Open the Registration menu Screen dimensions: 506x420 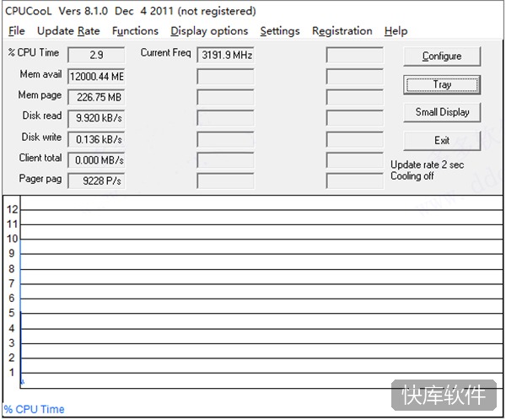pyautogui.click(x=342, y=31)
